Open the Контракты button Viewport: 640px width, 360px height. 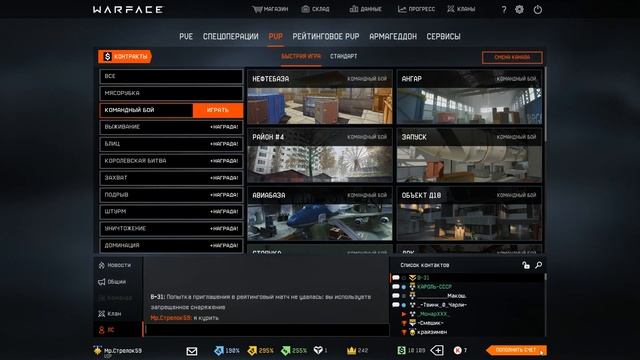coord(125,56)
